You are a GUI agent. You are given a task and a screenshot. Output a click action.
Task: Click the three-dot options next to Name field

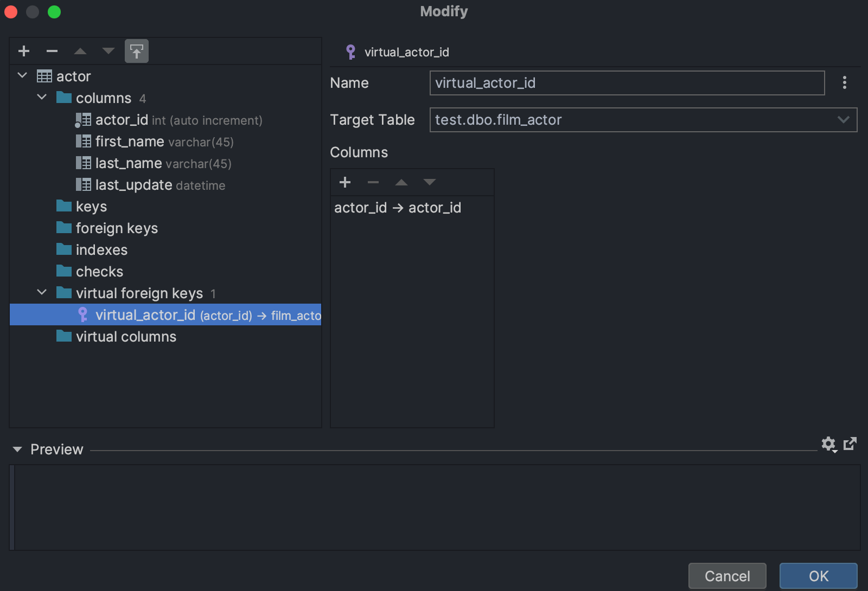844,82
